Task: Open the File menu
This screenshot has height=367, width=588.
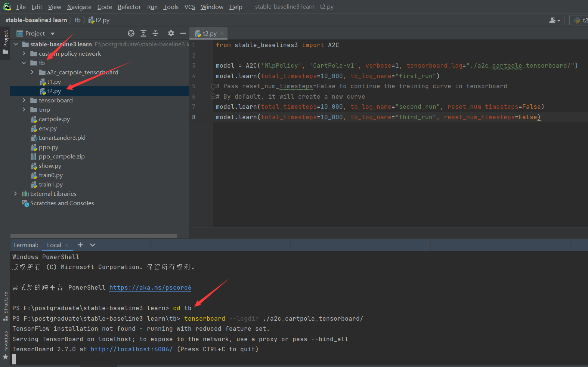Action: coord(21,7)
